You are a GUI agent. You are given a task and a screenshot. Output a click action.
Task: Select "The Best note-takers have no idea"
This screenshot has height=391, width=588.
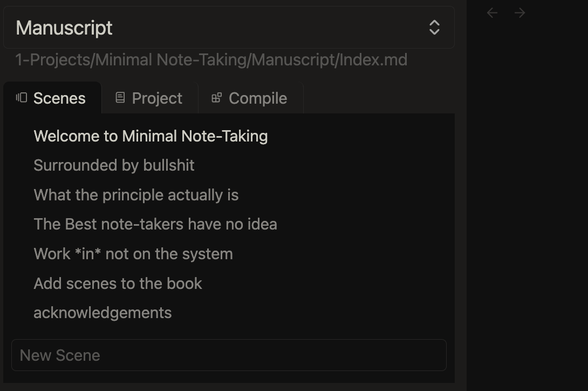[x=155, y=224]
